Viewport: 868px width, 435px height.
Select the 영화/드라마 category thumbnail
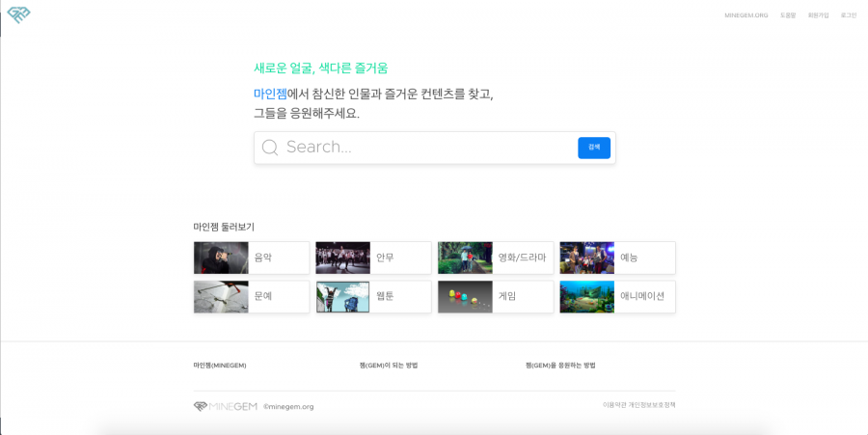(x=465, y=258)
